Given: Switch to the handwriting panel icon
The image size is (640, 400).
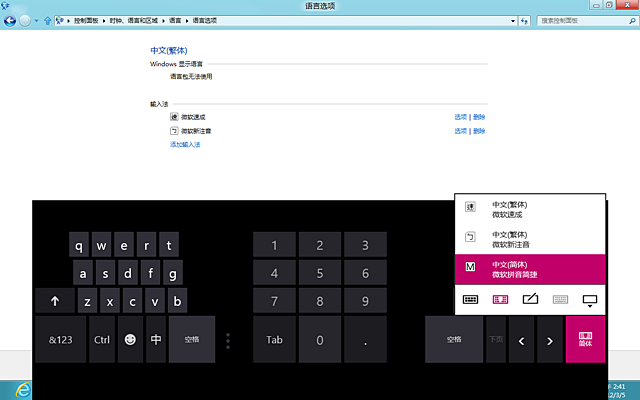Looking at the screenshot, I should click(x=530, y=300).
